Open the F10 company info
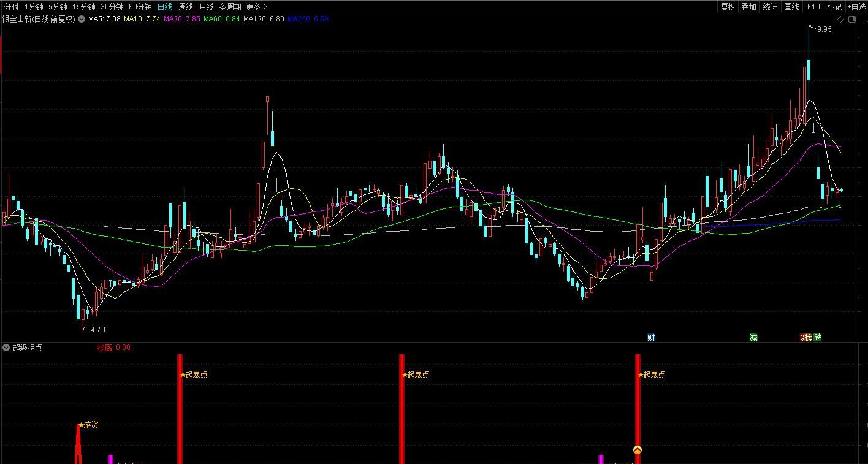 (x=813, y=7)
